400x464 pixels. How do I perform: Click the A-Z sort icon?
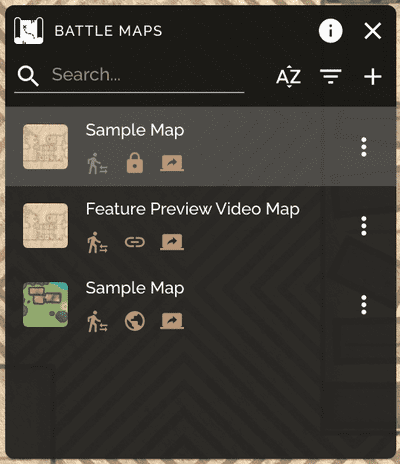tap(289, 77)
